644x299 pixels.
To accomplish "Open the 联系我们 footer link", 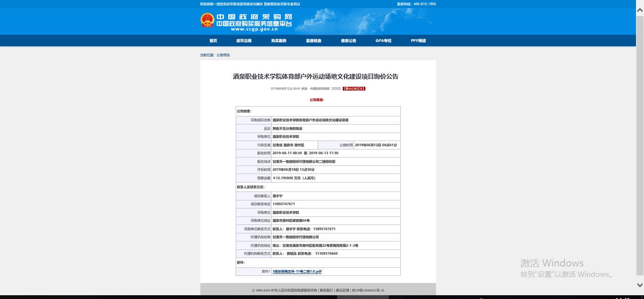I will 326,291.
